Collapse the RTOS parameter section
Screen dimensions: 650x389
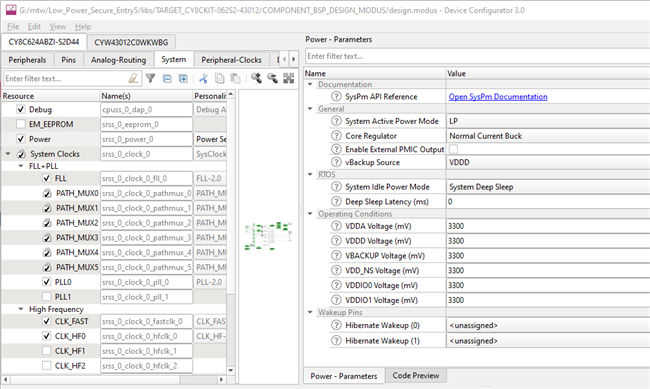click(x=310, y=175)
